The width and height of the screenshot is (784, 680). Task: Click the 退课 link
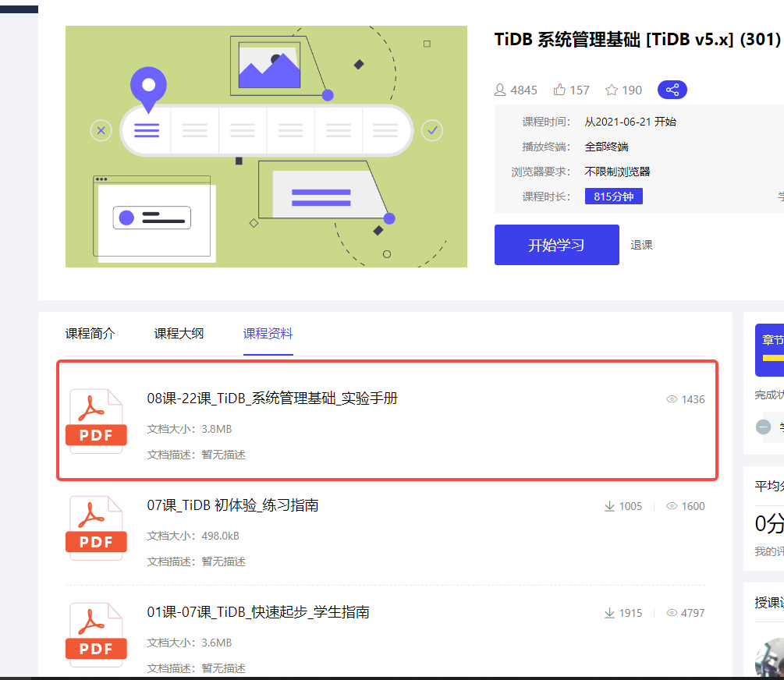641,245
